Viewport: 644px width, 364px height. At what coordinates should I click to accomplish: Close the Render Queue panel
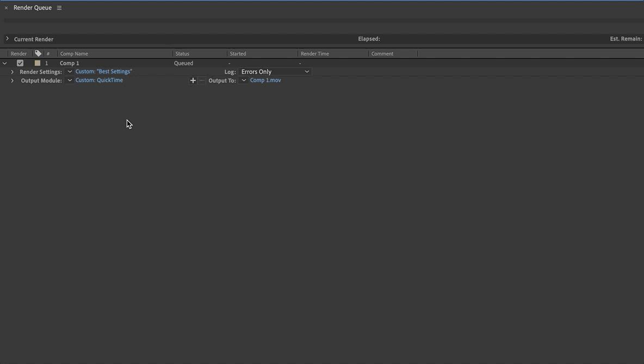[6, 8]
